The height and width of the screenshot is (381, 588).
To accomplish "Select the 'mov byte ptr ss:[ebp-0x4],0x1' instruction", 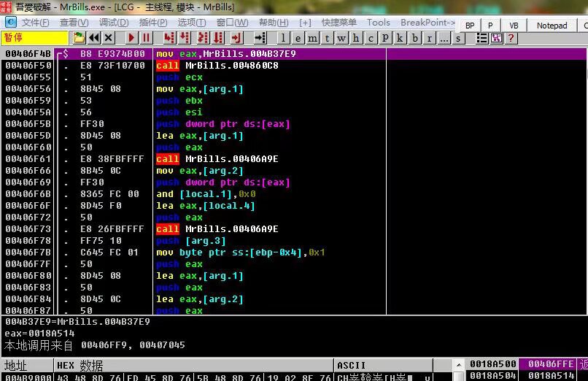I will (240, 253).
